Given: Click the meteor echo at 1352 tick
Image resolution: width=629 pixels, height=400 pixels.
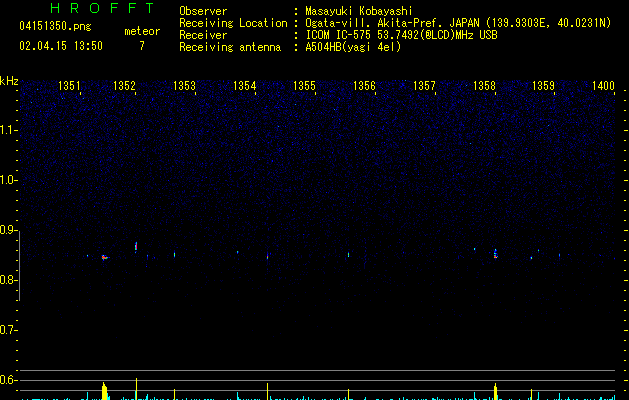Looking at the screenshot, I should (x=136, y=246).
